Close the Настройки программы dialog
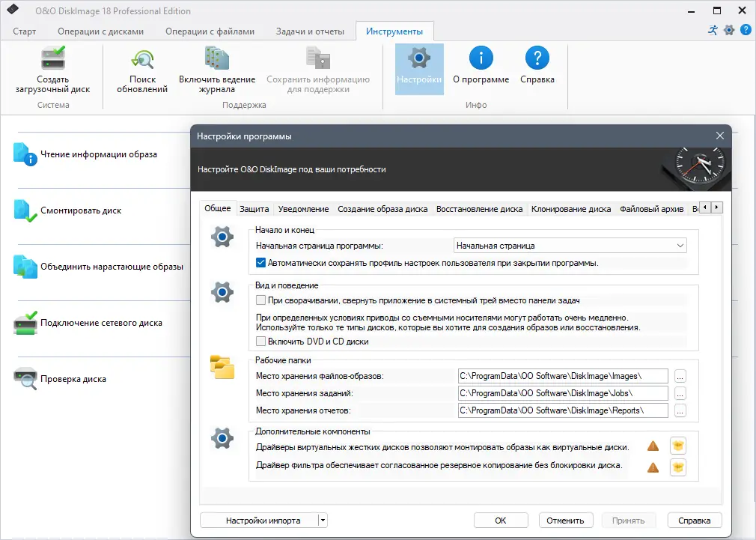 720,136
